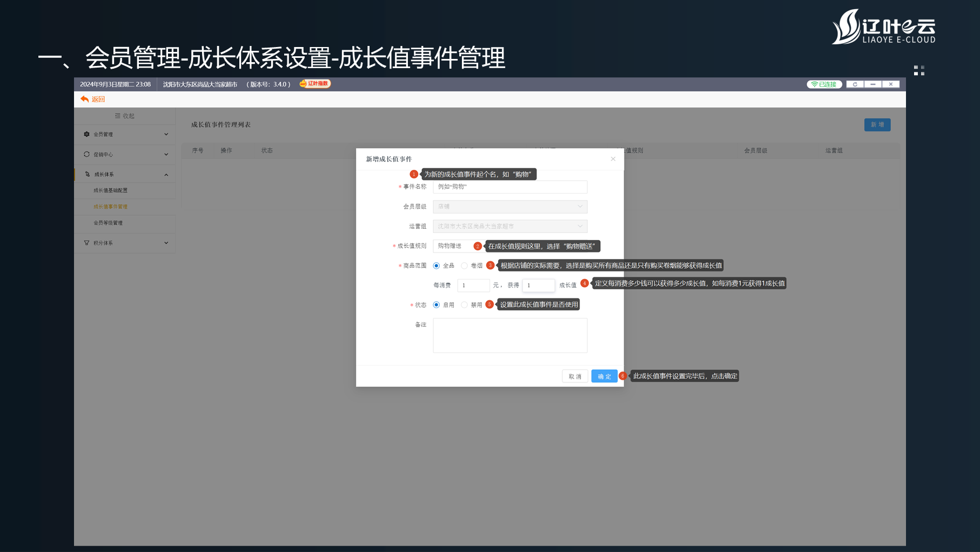Screen dimensions: 980x552
Task: Select the 禁用 status radio
Action: [x=464, y=305]
